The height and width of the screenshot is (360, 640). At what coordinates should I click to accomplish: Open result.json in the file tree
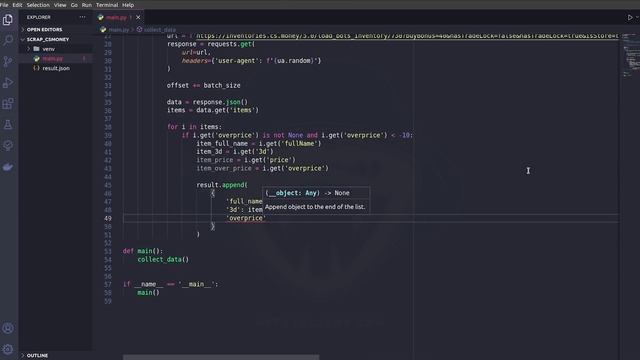(56, 68)
